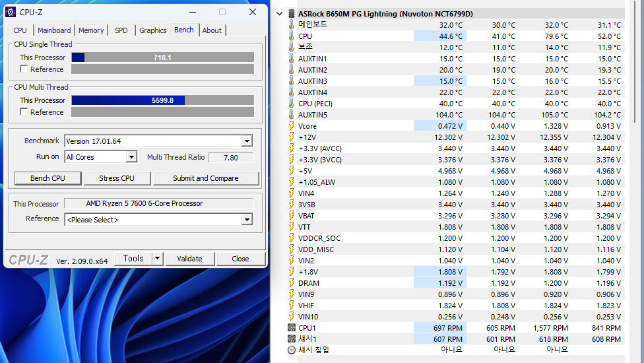Image resolution: width=644 pixels, height=363 pixels.
Task: Collapse the ASRock B650M PG Lightning node
Action: click(x=280, y=14)
